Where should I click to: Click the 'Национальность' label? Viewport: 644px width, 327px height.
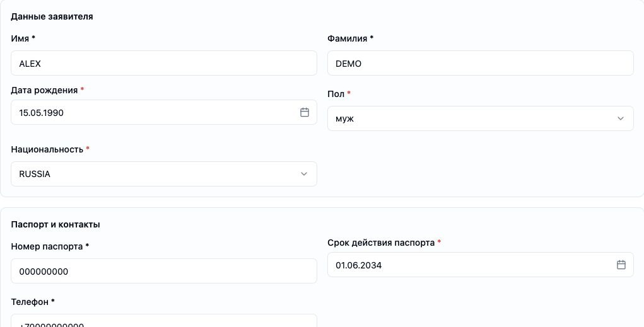[x=47, y=149]
